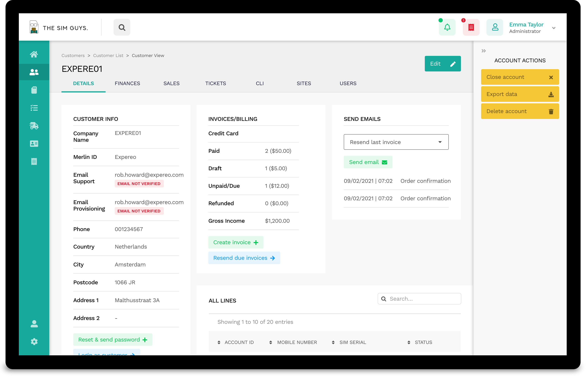Open the SIM card sidebar icon
The height and width of the screenshot is (377, 588).
[x=34, y=90]
